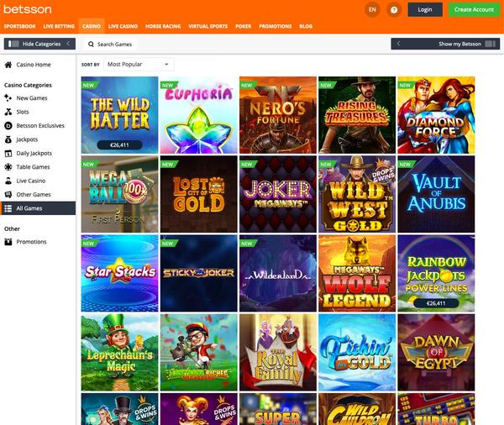The height and width of the screenshot is (425, 504).
Task: Click €26,411 jackpot badge on Wild Hatter
Action: (119, 145)
